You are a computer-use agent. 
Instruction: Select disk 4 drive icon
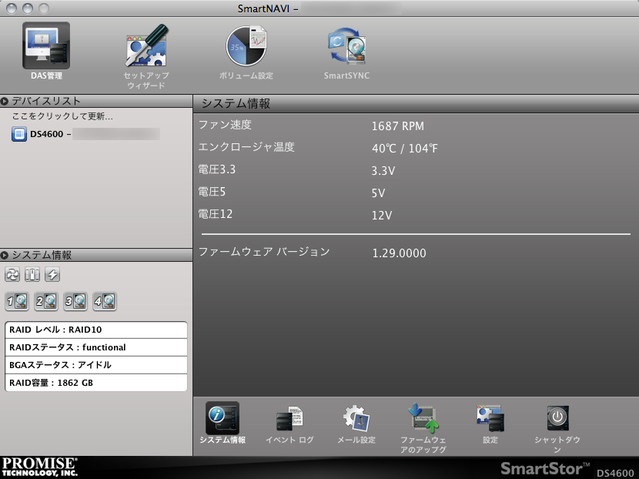(x=104, y=300)
